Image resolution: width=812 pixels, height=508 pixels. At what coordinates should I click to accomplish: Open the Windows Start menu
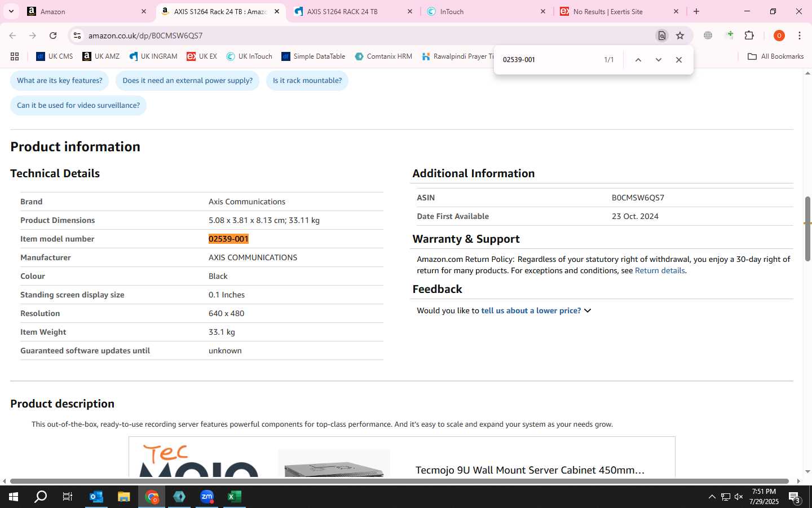14,497
